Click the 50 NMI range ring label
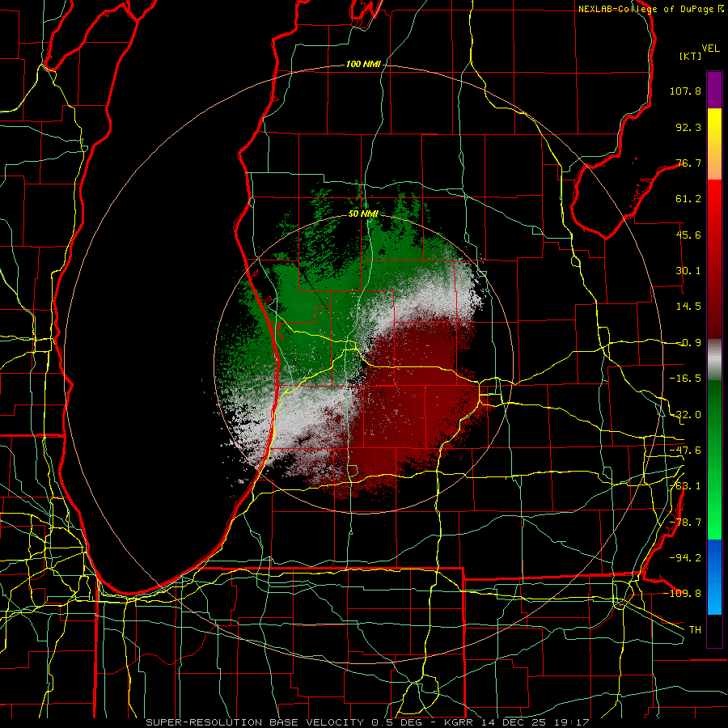The width and height of the screenshot is (728, 728). pyautogui.click(x=363, y=214)
